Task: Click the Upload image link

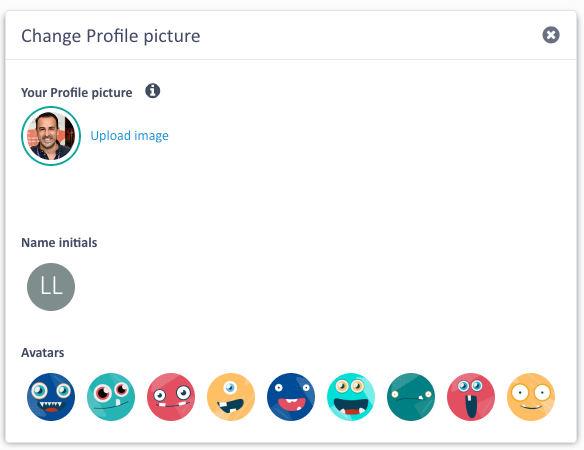Action: tap(130, 136)
